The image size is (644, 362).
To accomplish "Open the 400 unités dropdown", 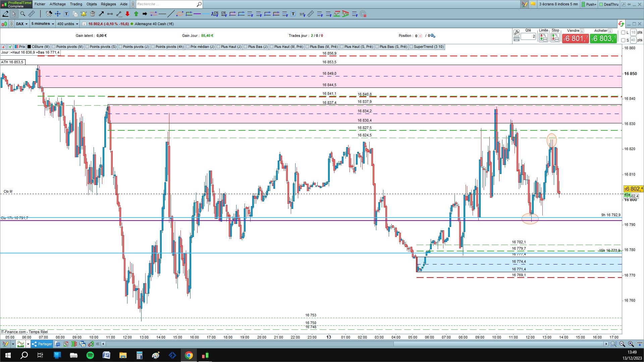I will point(67,24).
